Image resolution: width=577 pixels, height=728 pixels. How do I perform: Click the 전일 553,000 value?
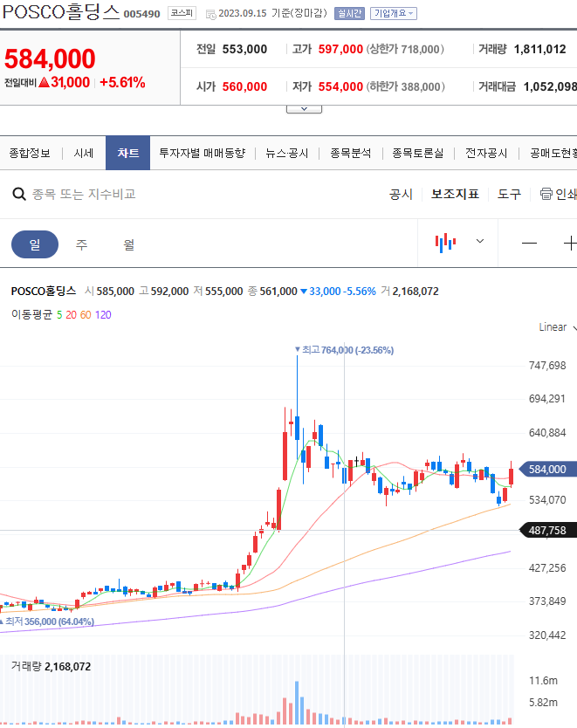pos(244,49)
